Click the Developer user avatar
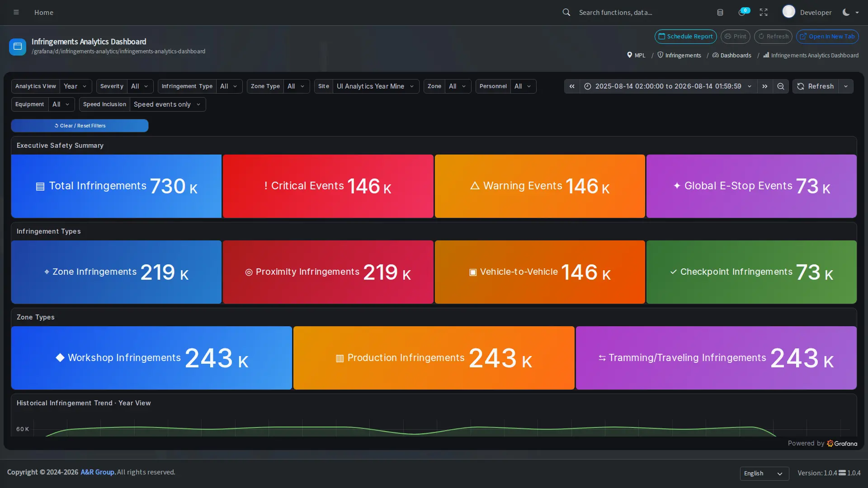 [x=789, y=12]
